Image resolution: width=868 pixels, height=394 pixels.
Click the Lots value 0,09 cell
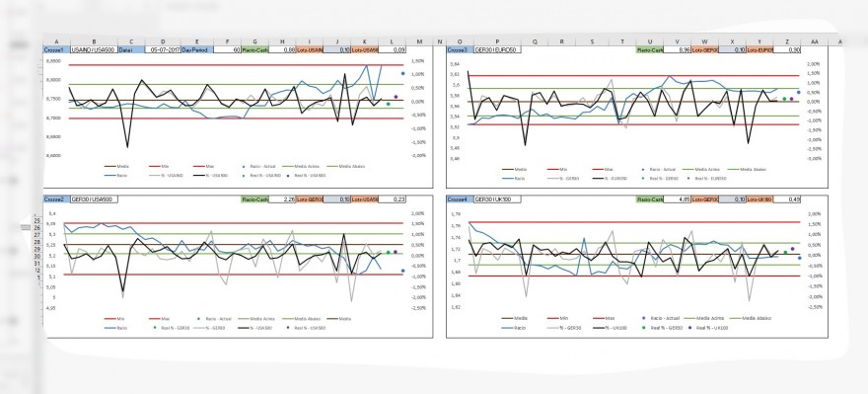click(392, 50)
